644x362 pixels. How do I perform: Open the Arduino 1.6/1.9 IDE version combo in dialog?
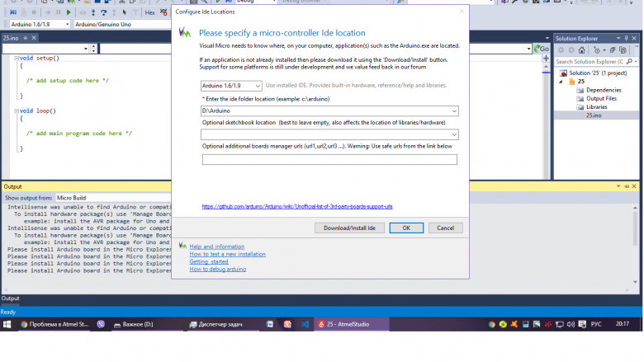[231, 86]
